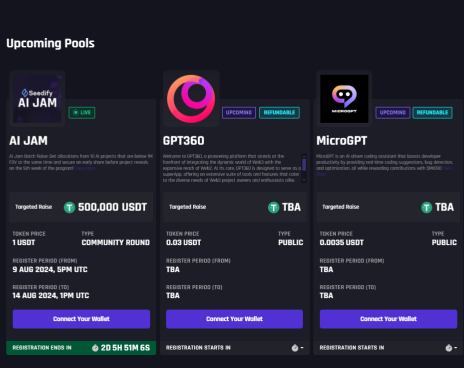Click the Tether icon in GPT360 Targeted Raise
The width and height of the screenshot is (464, 368).
point(274,208)
